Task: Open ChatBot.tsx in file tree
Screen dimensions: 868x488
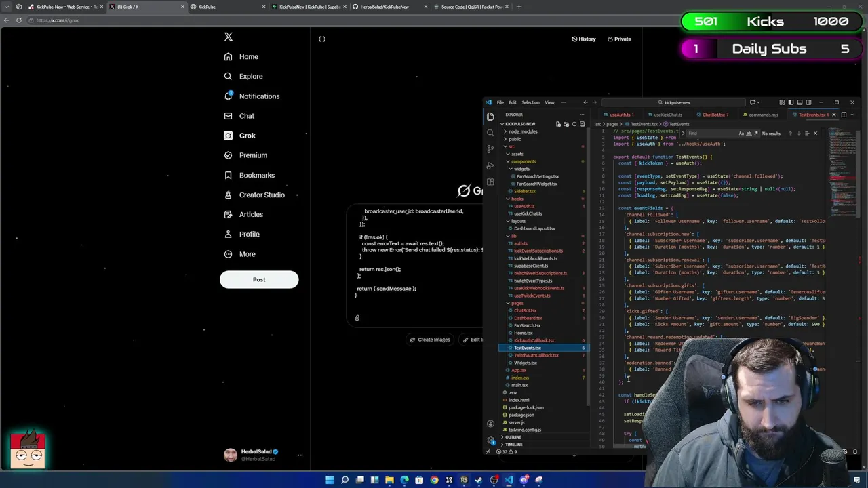Action: (x=525, y=310)
